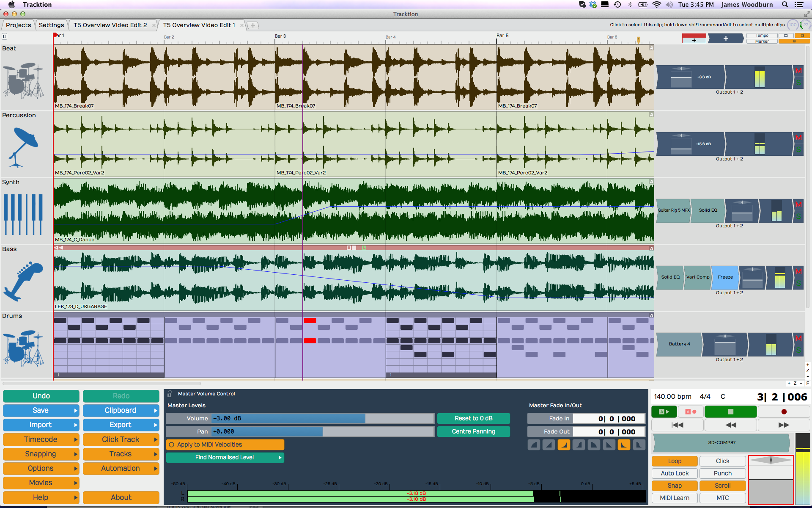Enable the Click metronome
This screenshot has height=508, width=812.
(x=722, y=461)
